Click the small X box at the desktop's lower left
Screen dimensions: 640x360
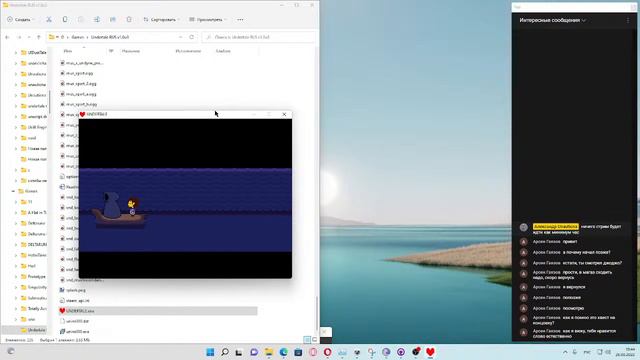click(x=325, y=332)
